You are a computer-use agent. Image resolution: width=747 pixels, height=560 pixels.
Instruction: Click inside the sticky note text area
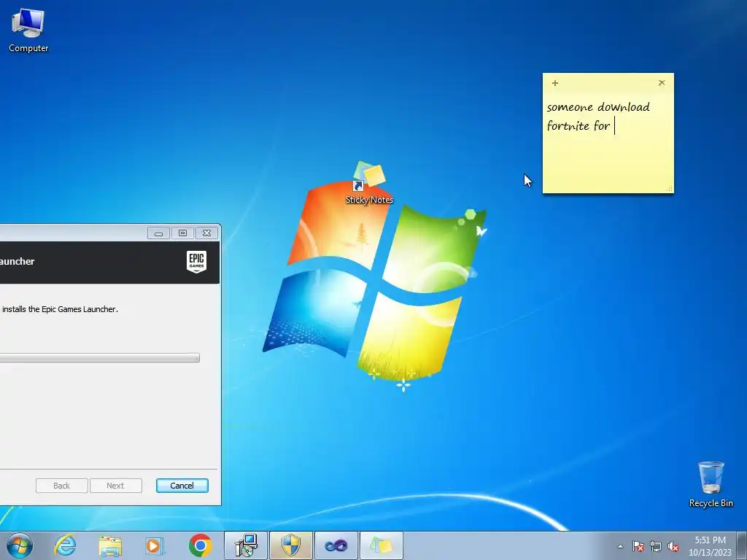608,143
